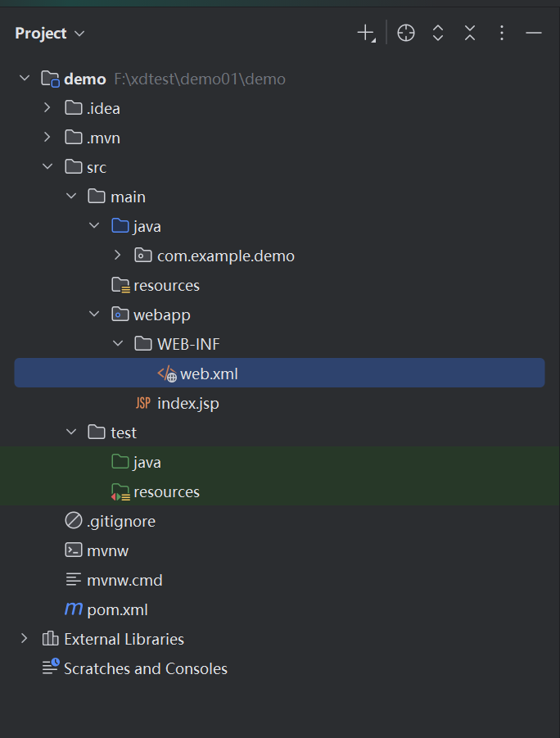
Task: Hide the Project tool window
Action: click(x=534, y=34)
